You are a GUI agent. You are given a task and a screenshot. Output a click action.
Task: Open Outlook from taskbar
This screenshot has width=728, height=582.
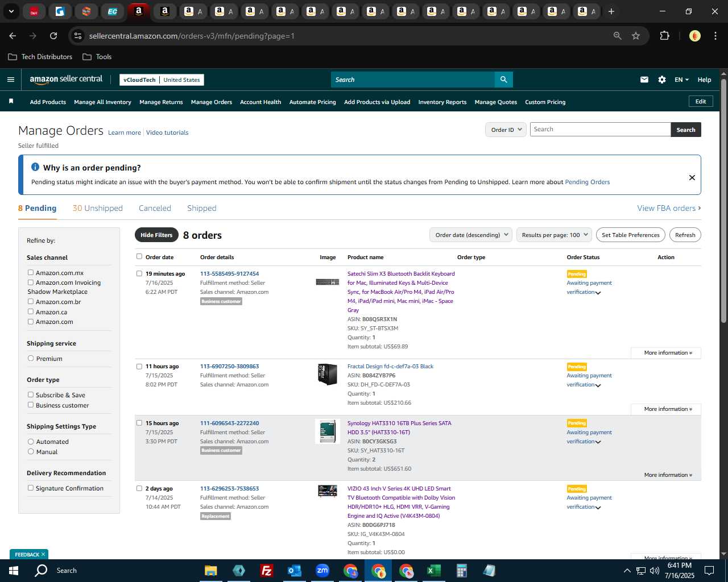click(x=294, y=571)
